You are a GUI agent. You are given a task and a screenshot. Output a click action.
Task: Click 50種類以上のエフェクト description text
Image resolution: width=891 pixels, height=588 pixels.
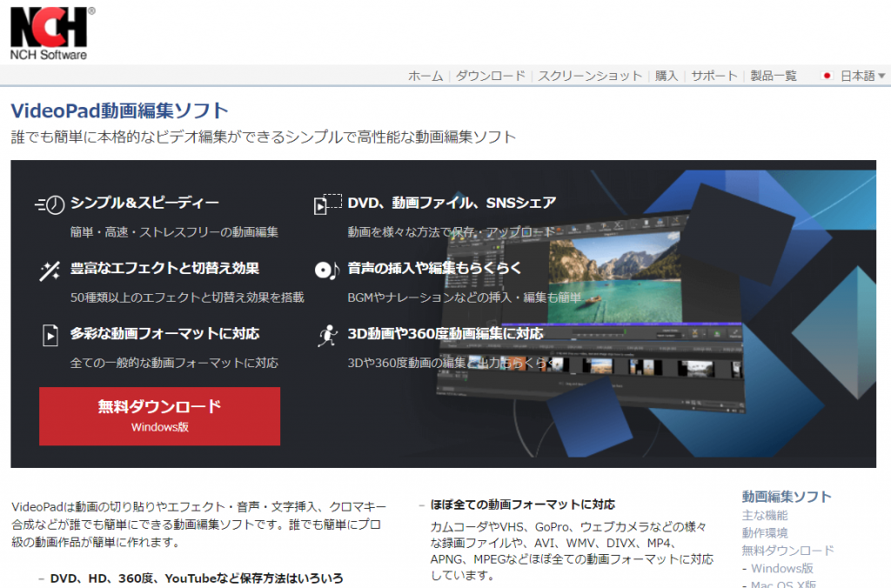[188, 297]
